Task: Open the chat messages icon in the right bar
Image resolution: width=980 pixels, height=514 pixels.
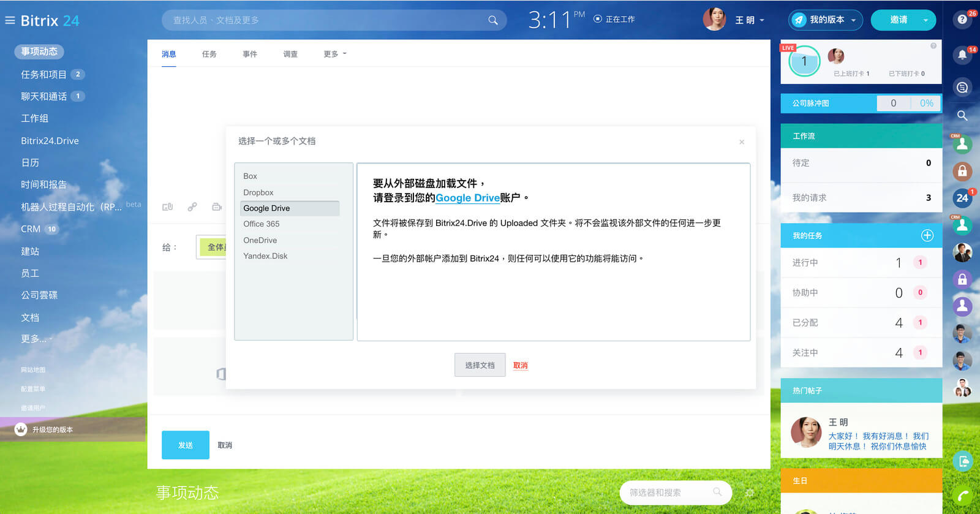Action: coord(962,87)
